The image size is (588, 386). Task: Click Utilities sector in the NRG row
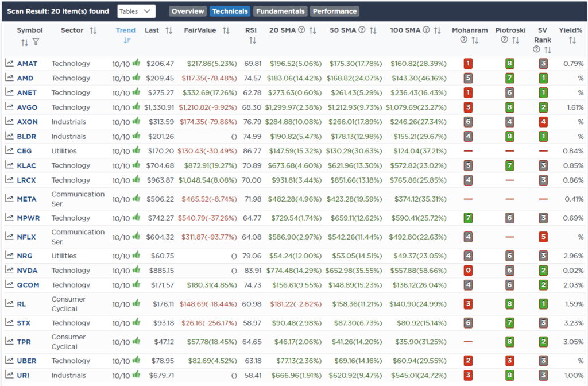point(64,256)
